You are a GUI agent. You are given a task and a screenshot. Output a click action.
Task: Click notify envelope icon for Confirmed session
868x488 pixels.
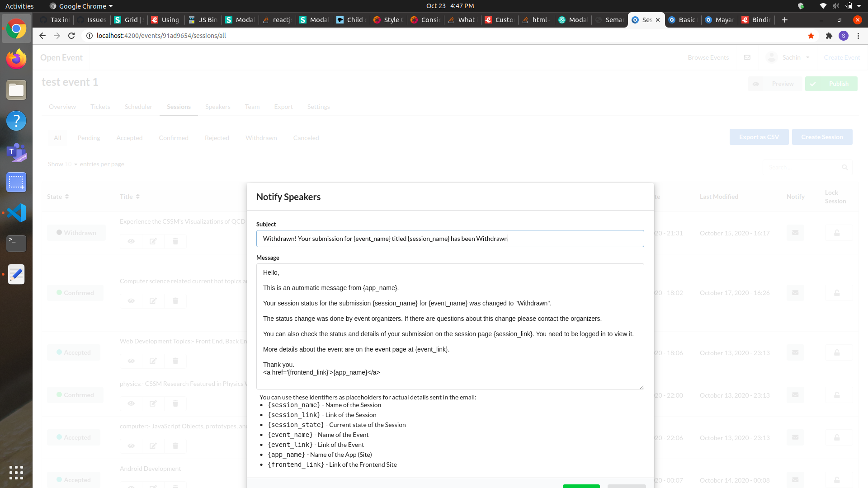[795, 293]
